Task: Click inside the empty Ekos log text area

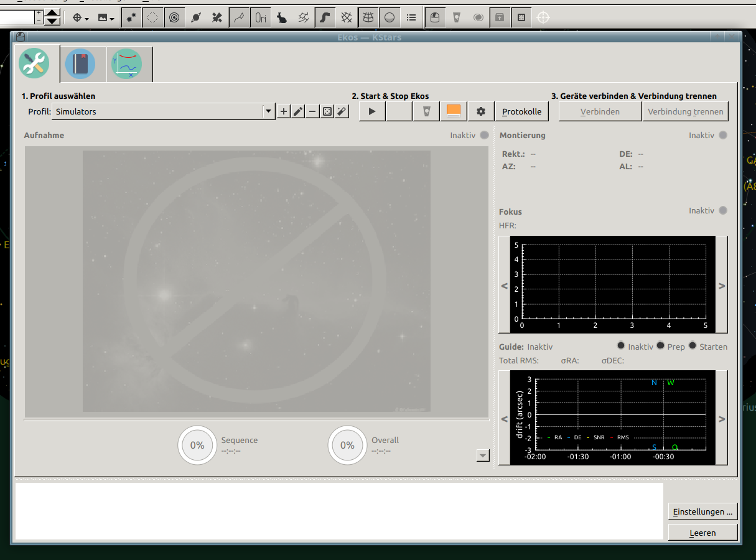Action: click(x=339, y=511)
